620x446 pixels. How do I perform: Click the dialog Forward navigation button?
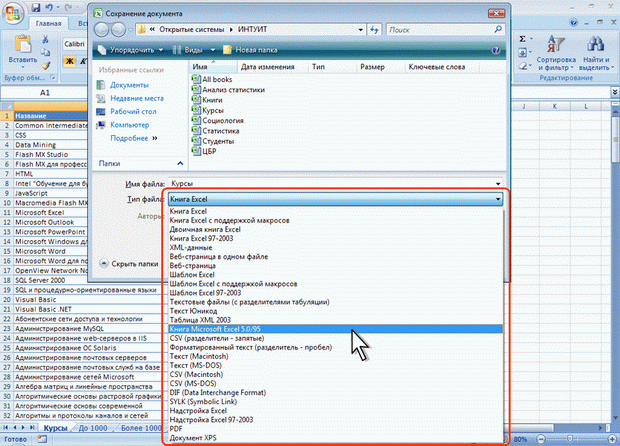118,30
